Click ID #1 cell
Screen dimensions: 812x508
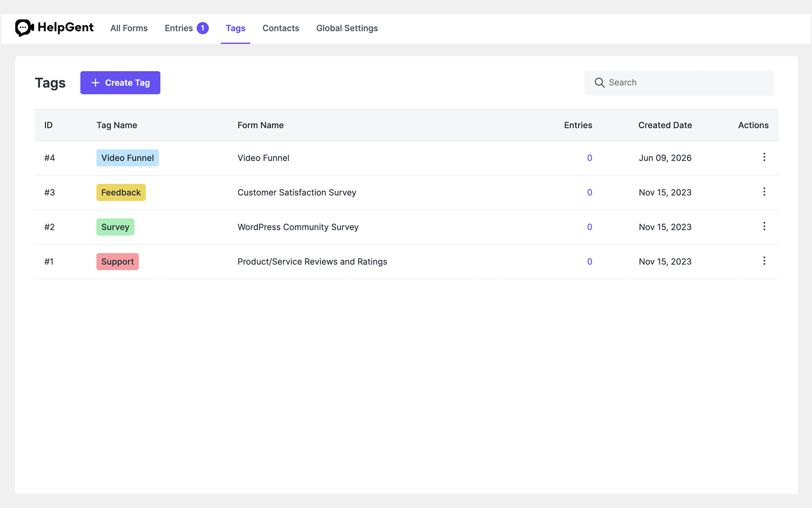[x=49, y=262]
